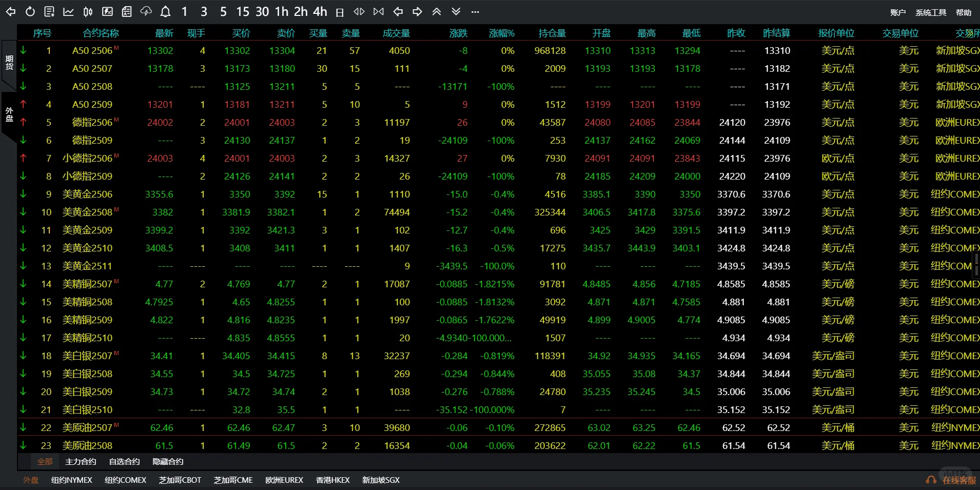Click the cloud lightning icon
Image resolution: width=980 pixels, height=490 pixels.
click(x=146, y=11)
